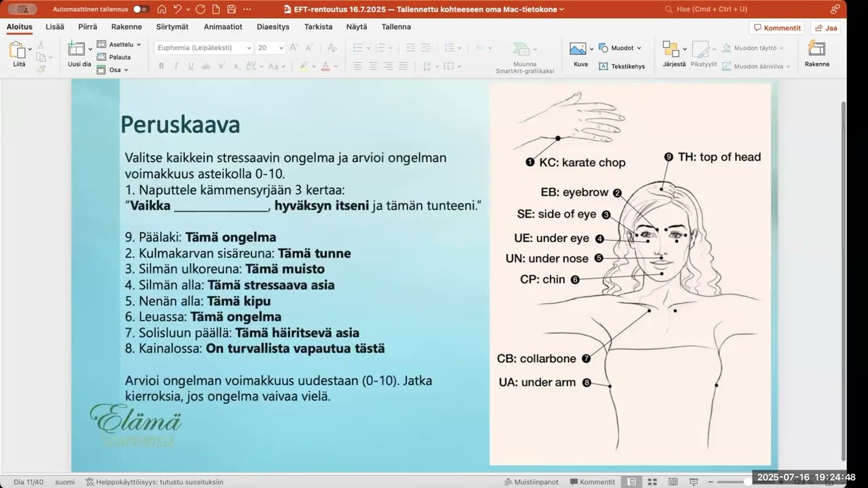Switch to the Piirrä tab
This screenshot has width=868, height=488.
(x=87, y=27)
